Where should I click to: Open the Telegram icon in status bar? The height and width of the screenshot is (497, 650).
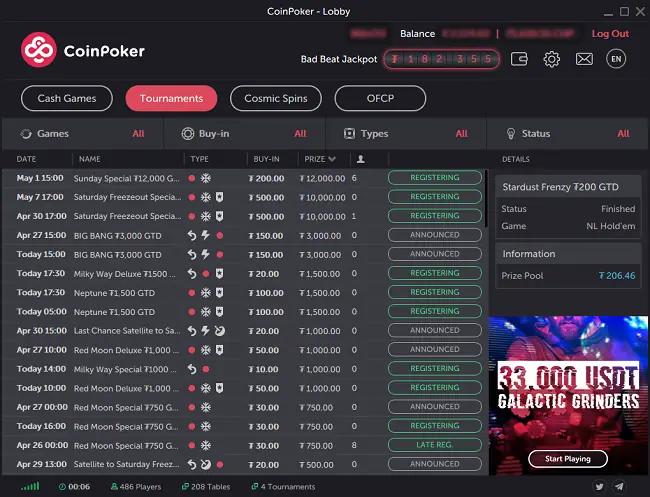pyautogui.click(x=619, y=486)
